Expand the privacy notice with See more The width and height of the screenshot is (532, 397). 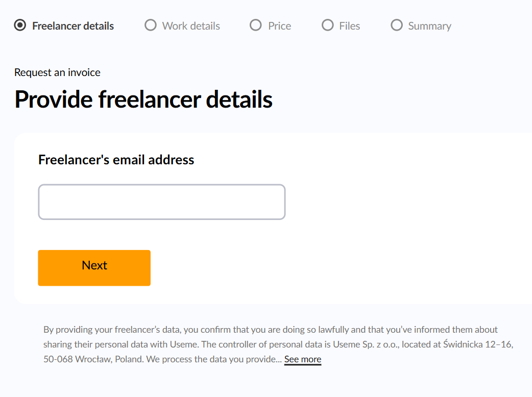303,359
